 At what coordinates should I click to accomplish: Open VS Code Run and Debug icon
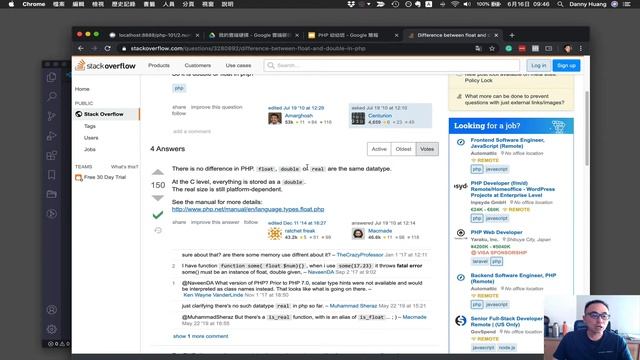(51, 136)
